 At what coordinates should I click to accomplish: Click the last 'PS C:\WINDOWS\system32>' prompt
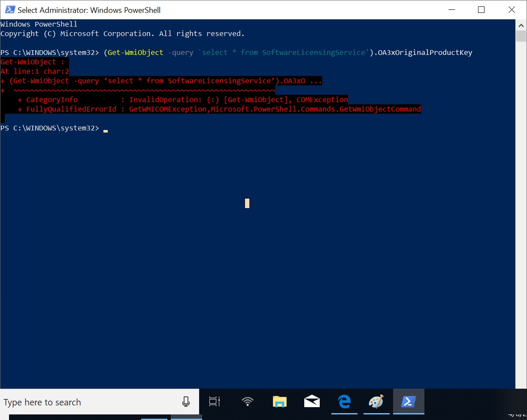tap(50, 128)
